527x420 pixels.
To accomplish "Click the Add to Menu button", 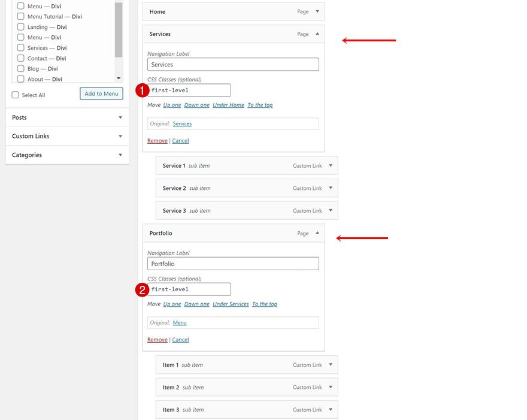I will point(101,93).
